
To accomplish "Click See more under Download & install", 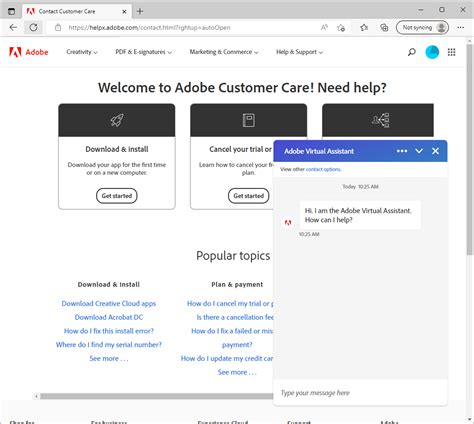I will 109,358.
